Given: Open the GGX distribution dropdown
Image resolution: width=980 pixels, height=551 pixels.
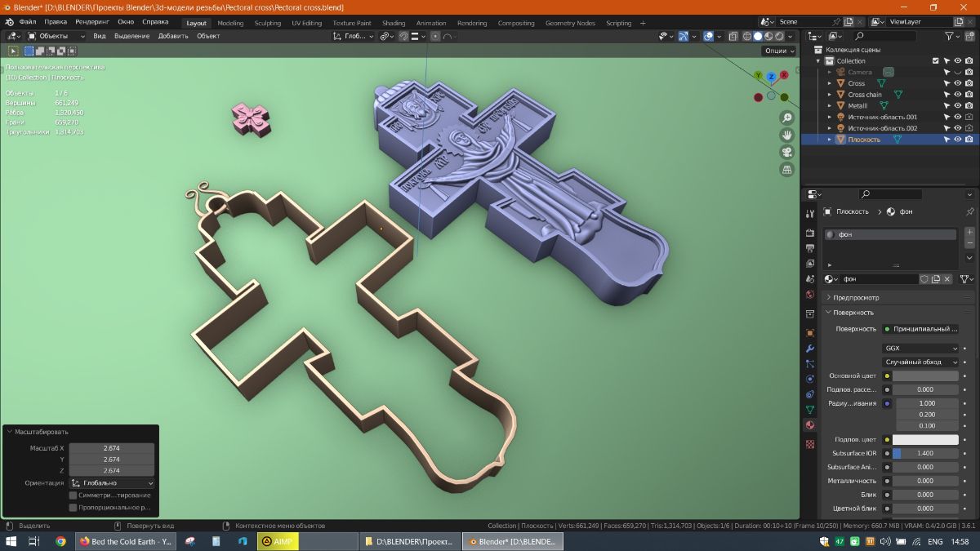Looking at the screenshot, I should 921,349.
